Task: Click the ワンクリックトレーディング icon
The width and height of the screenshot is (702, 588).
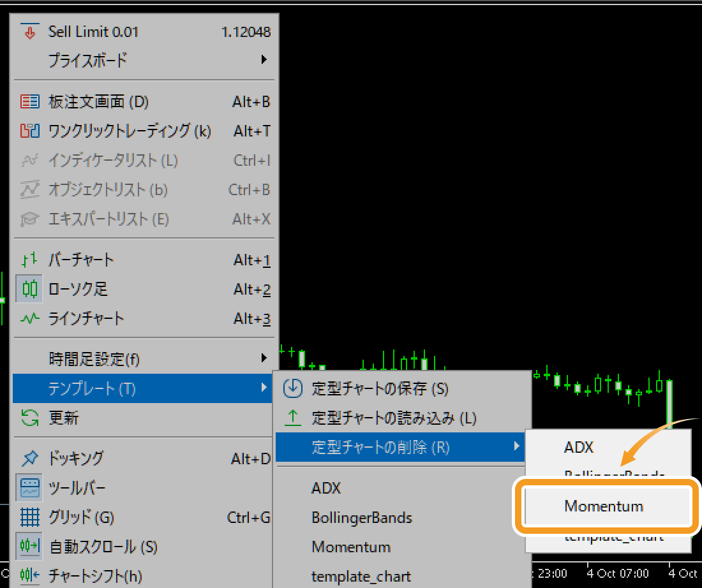Action: click(x=29, y=131)
